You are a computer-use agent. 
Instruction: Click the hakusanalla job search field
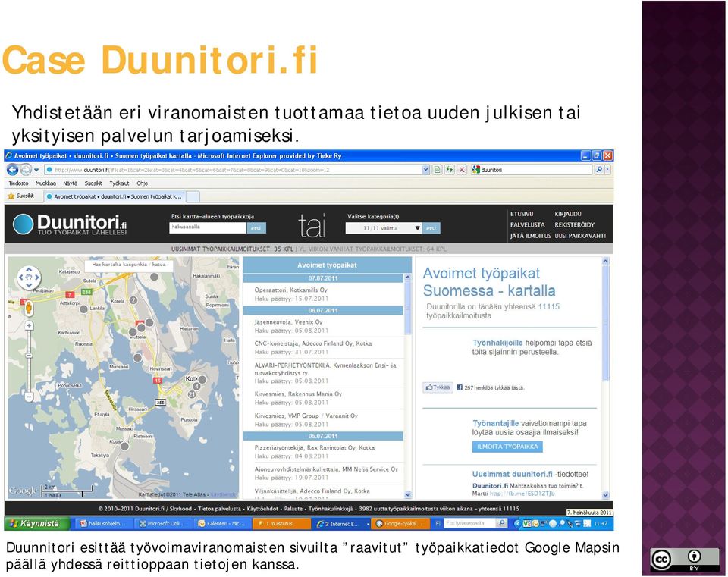(x=208, y=227)
